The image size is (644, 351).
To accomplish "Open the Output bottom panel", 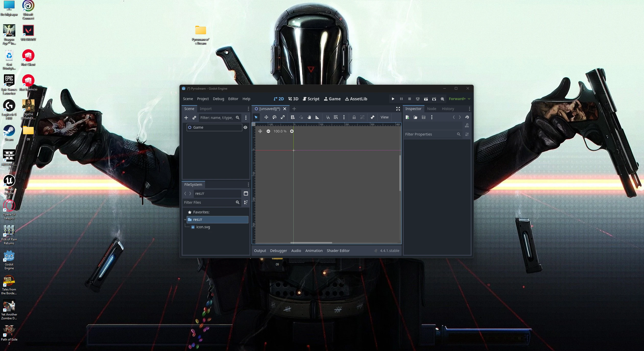I will [x=260, y=251].
